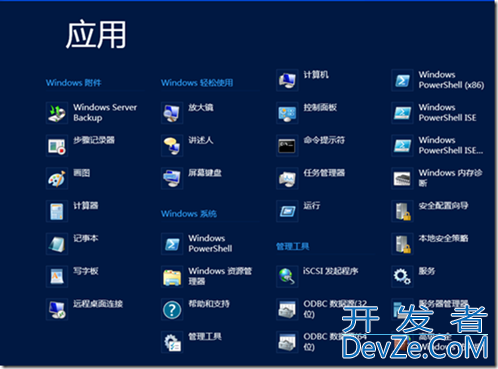Open 远程桌面连接 remote desktop connection
This screenshot has width=498, height=369.
[x=84, y=309]
